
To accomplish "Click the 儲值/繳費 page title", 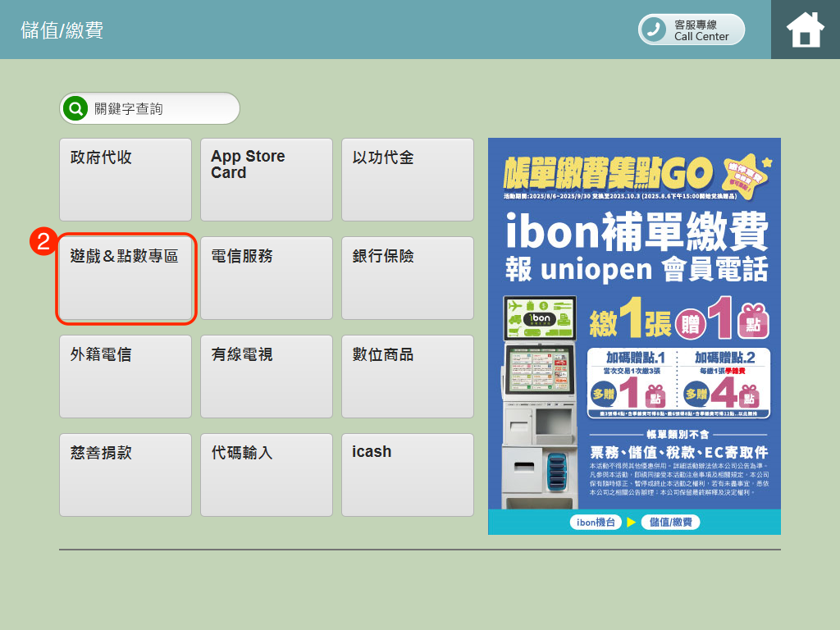I will tap(62, 30).
